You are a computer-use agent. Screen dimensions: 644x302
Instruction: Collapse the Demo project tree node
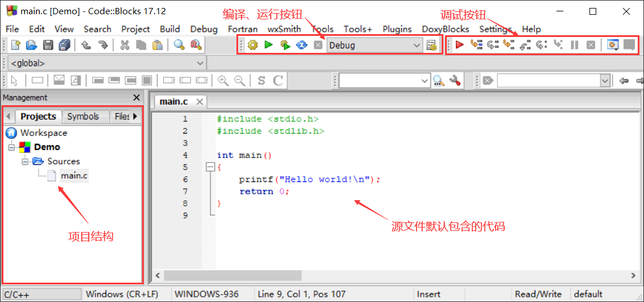click(11, 147)
